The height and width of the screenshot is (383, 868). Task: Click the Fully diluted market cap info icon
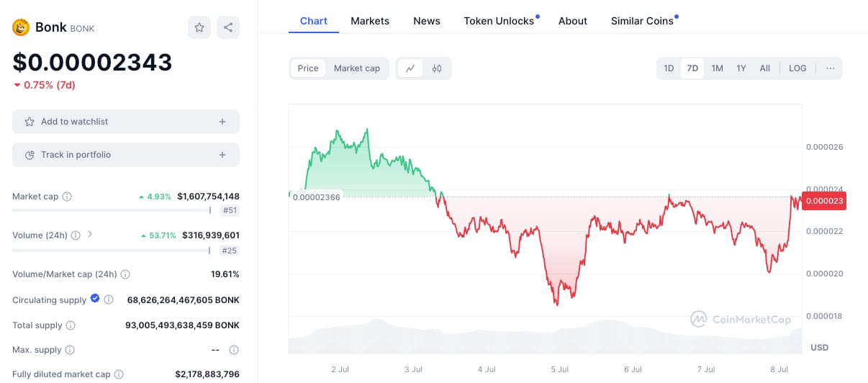click(119, 374)
